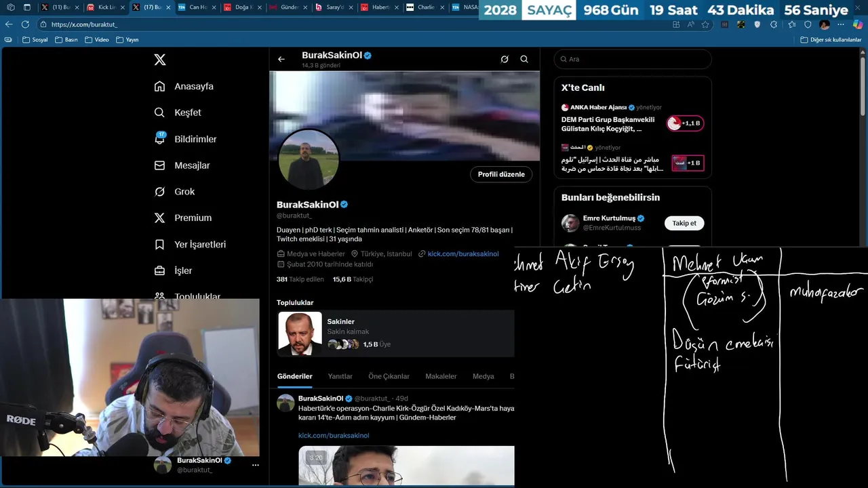Open the kick.com/buraksakinol profile link
Viewport: 868px width, 488px height.
(x=463, y=254)
